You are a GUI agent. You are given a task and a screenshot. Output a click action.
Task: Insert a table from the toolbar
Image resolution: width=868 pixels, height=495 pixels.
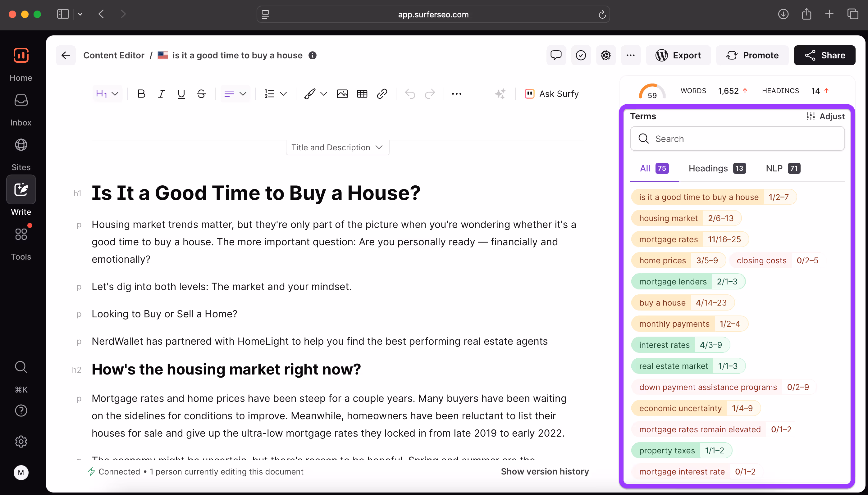click(x=362, y=94)
